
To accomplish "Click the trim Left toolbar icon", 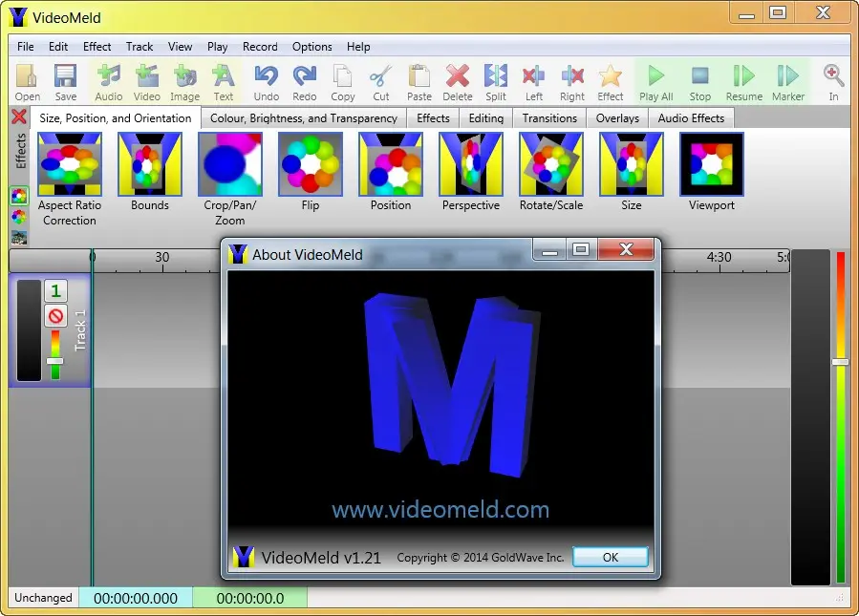I will [533, 82].
